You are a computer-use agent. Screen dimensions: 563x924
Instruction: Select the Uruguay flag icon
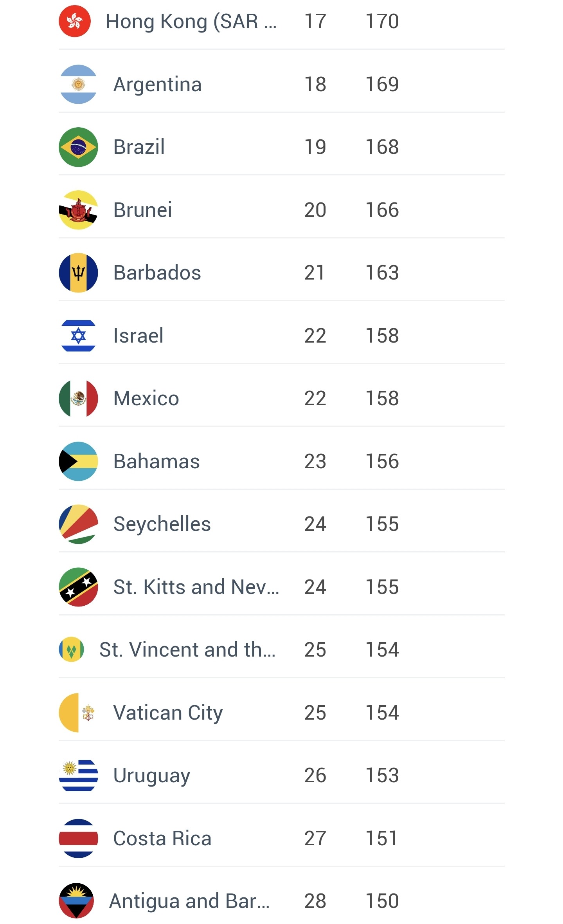pos(78,775)
